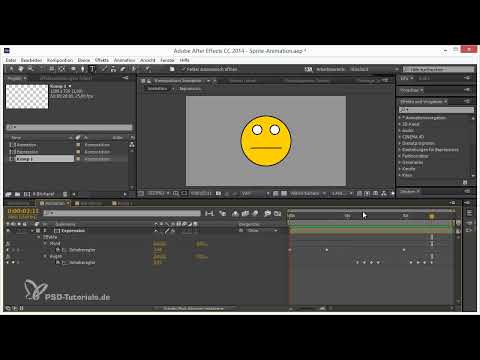Screen dimensions: 480x360
Task: Click the snapshot camera icon in viewer
Action: (x=218, y=193)
